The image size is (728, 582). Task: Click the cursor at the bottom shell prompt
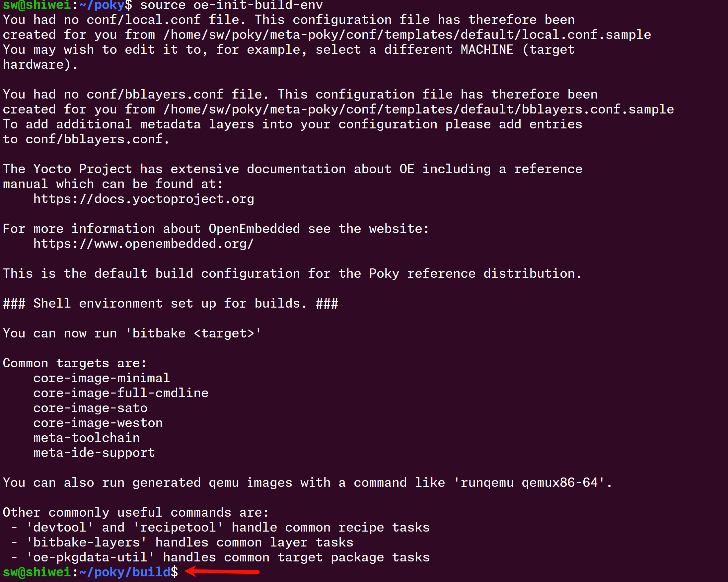tap(186, 573)
